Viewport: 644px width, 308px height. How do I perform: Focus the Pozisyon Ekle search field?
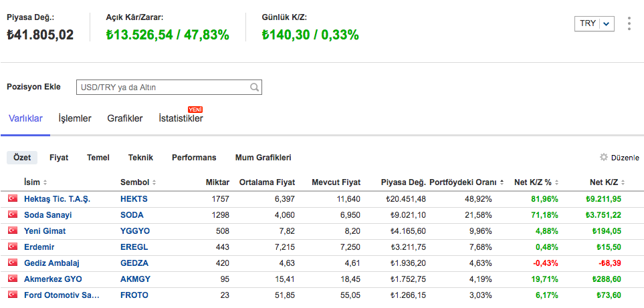[x=163, y=88]
